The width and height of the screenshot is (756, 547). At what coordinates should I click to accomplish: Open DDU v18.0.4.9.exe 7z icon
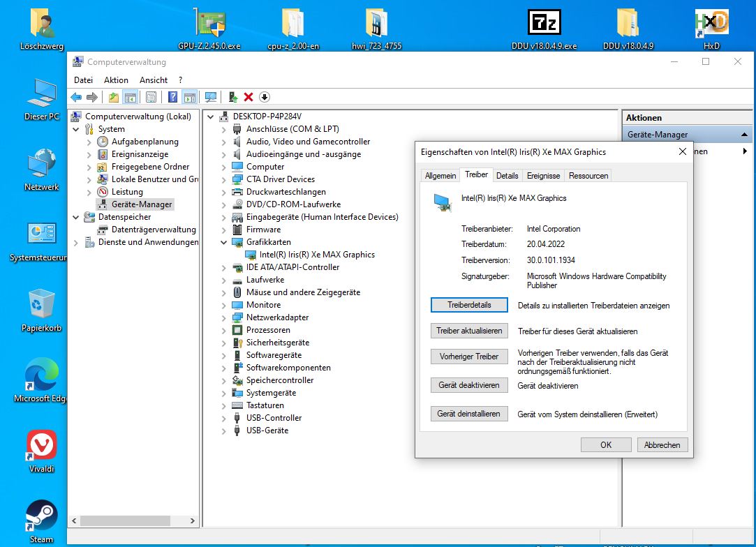pyautogui.click(x=544, y=29)
